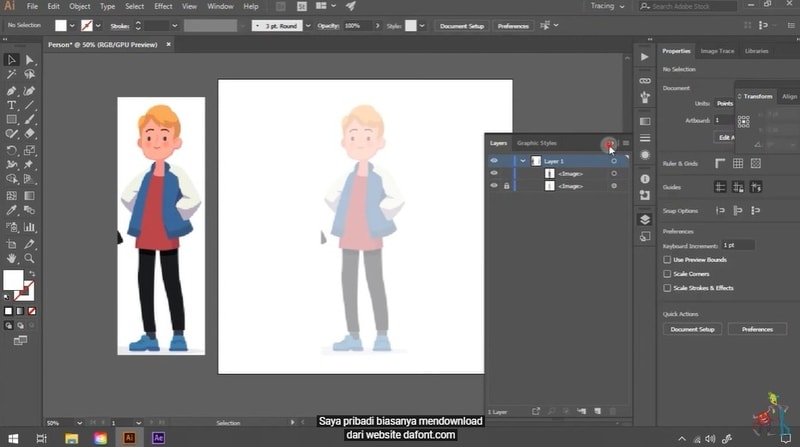The image size is (800, 447).
Task: Pick the Zoom tool magnifier
Action: click(x=29, y=258)
